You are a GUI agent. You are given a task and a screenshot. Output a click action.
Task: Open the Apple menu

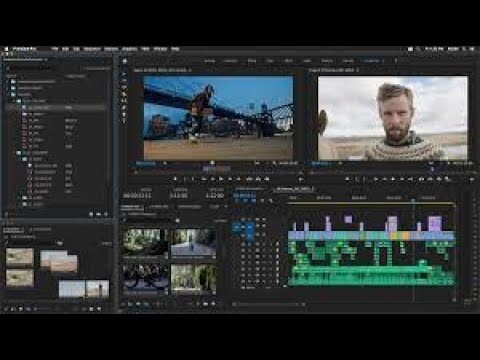tap(6, 49)
